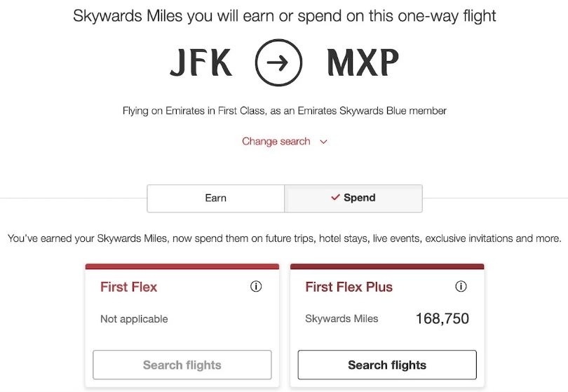Select the First Flex card heading
The width and height of the screenshot is (568, 392).
pos(129,287)
